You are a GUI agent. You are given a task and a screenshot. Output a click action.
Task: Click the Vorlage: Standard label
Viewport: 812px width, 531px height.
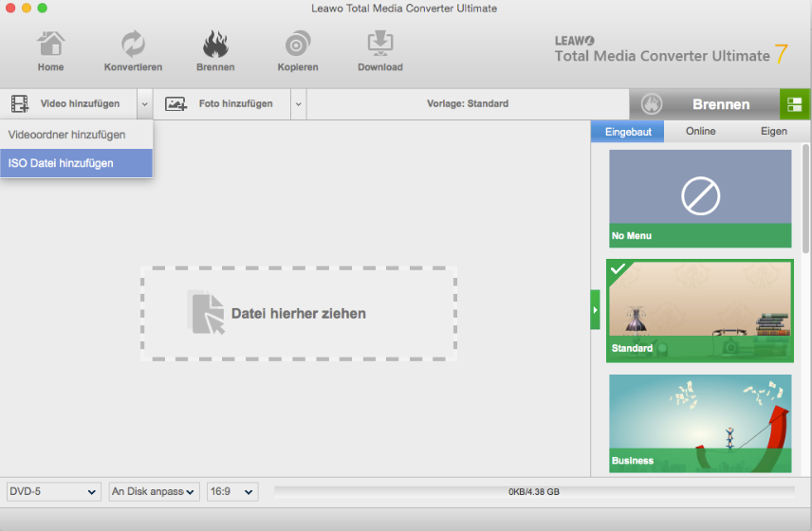pos(468,103)
